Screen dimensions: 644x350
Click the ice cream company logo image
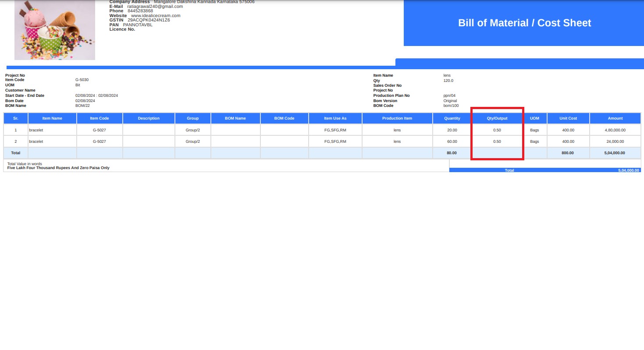(x=55, y=30)
